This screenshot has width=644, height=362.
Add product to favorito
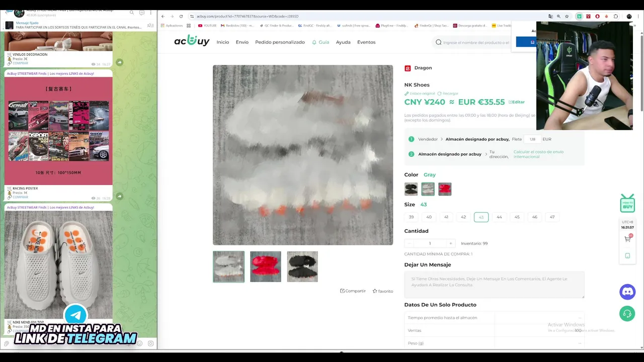point(383,291)
